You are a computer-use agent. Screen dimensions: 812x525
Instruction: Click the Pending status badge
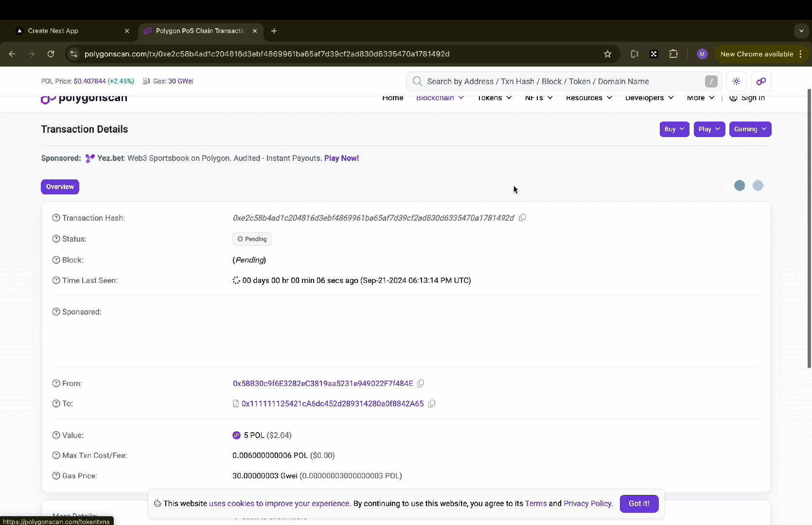[x=252, y=239]
